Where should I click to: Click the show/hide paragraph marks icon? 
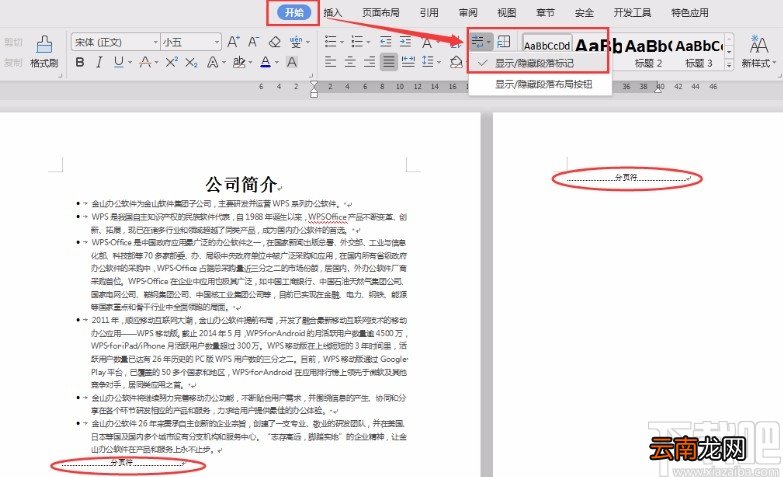(x=478, y=41)
